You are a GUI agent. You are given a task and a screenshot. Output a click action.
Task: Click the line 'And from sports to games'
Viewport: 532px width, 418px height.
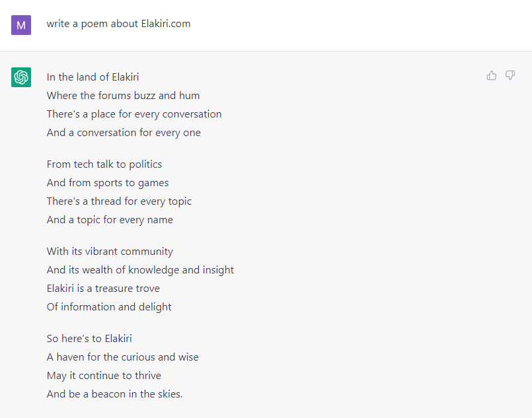pyautogui.click(x=108, y=183)
